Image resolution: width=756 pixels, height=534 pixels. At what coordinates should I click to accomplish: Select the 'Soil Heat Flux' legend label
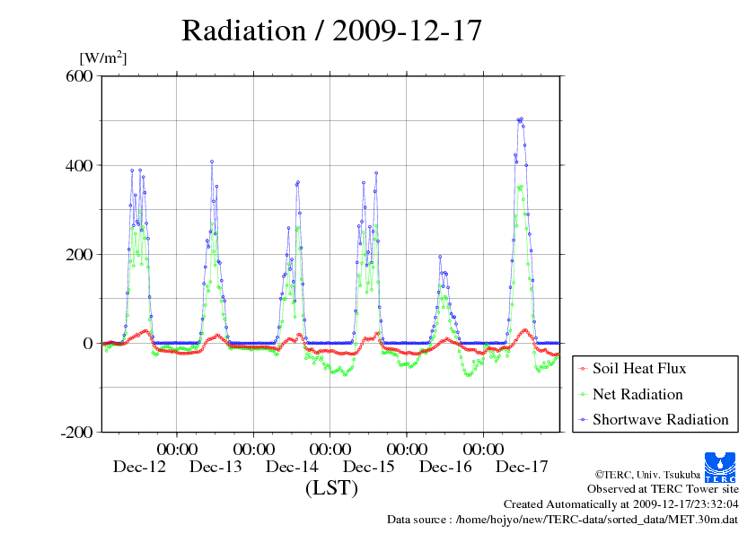click(x=639, y=369)
